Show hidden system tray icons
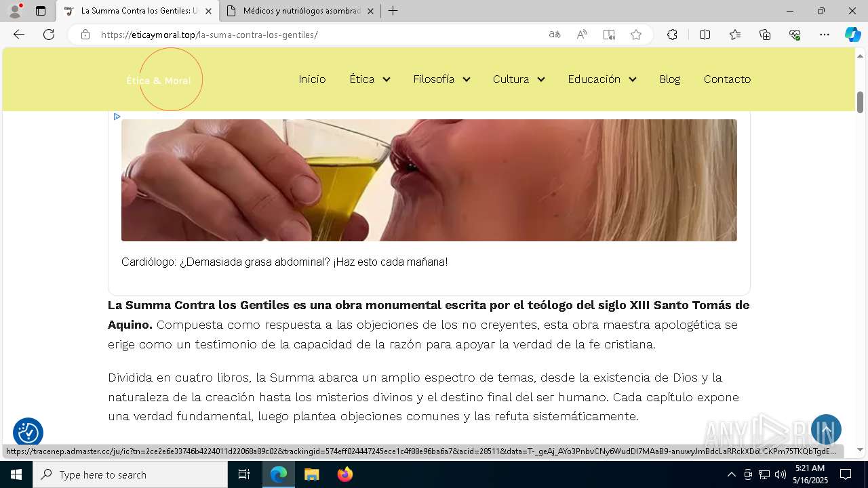The image size is (868, 488). [x=731, y=474]
